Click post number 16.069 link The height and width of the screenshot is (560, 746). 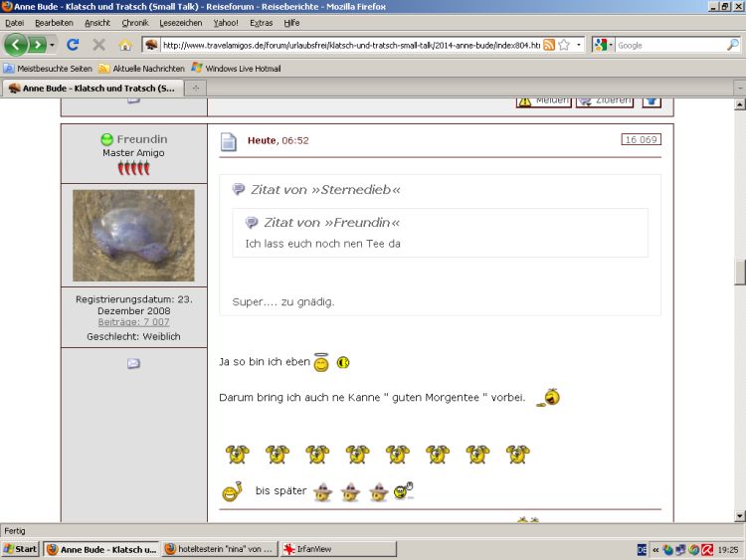tap(641, 140)
